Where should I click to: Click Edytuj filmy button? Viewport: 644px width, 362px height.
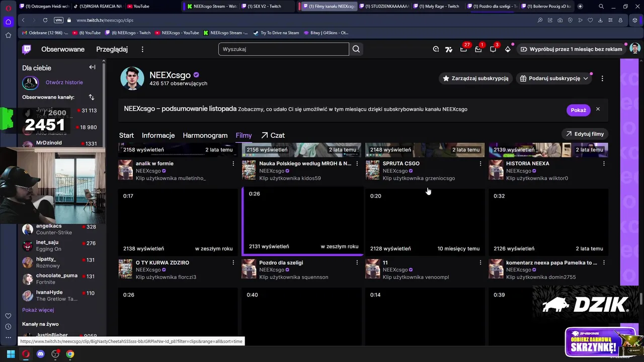[585, 134]
